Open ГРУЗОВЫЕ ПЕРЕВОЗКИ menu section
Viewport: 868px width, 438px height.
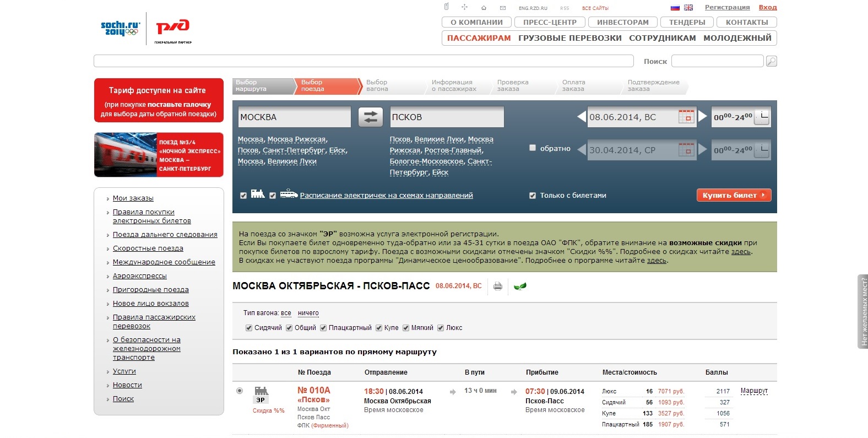(569, 38)
